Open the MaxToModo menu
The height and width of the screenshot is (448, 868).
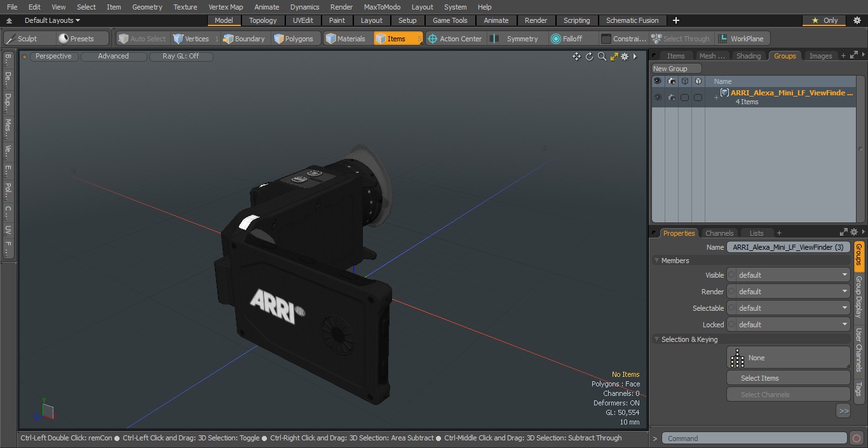pyautogui.click(x=382, y=7)
